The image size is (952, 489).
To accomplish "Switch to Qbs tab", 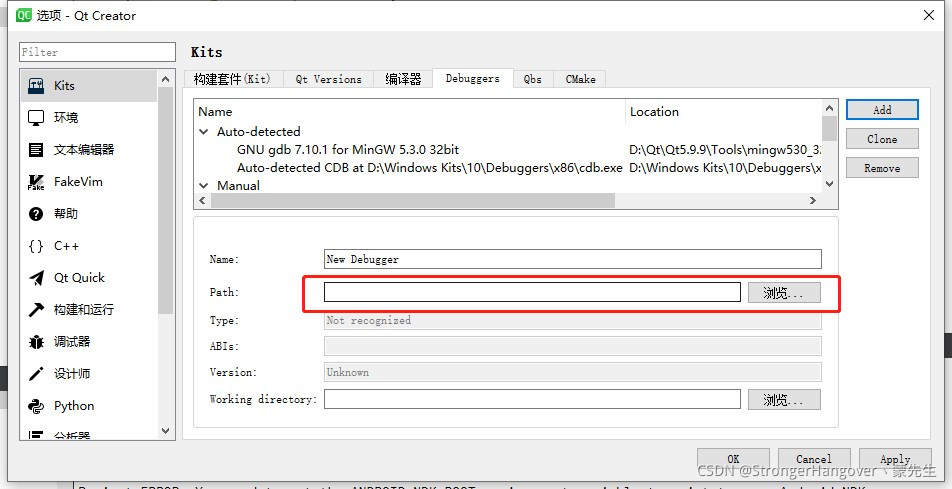I will pos(532,79).
